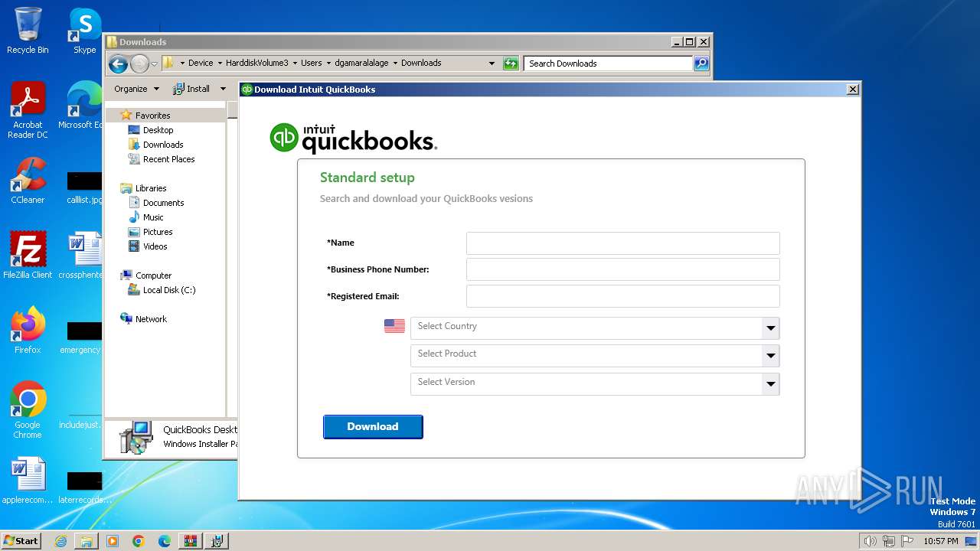Select the Acrobat Reader DC icon
The height and width of the screenshot is (551, 980).
(28, 110)
